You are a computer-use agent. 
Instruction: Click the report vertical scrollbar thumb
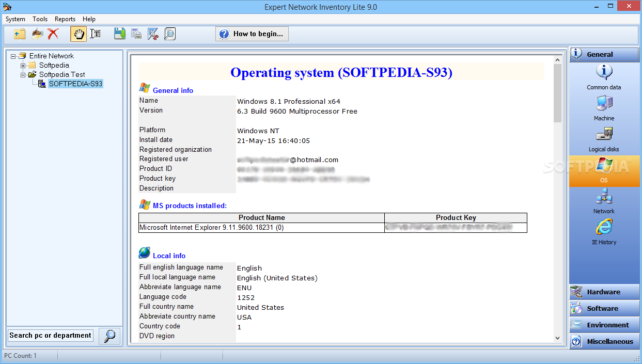click(557, 93)
